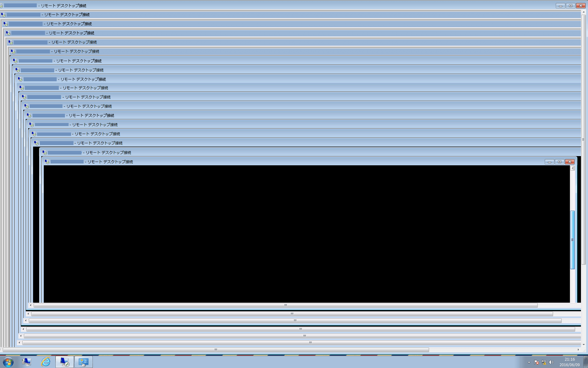
Task: Restore down the innermost Remote Desktop window
Action: click(560, 162)
